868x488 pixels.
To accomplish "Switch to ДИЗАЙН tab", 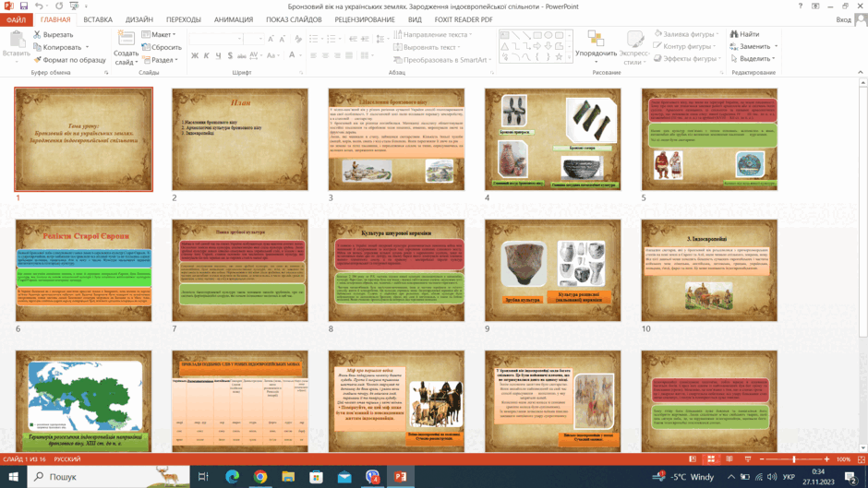I will click(x=139, y=19).
